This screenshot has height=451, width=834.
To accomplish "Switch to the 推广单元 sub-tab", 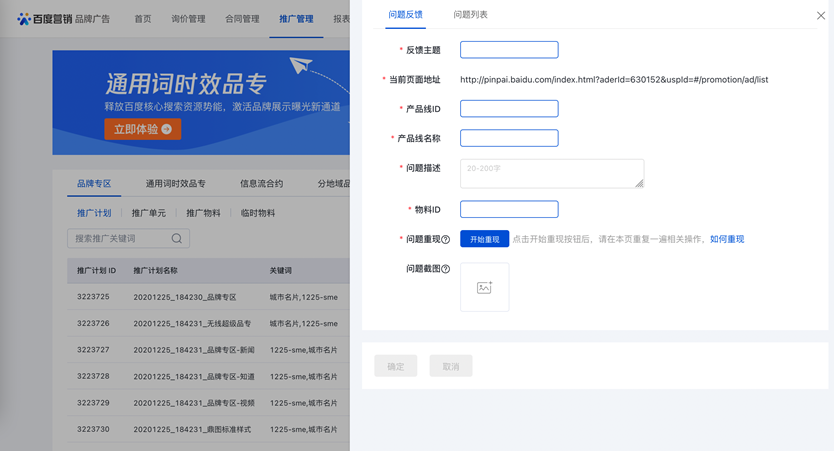I will 149,213.
